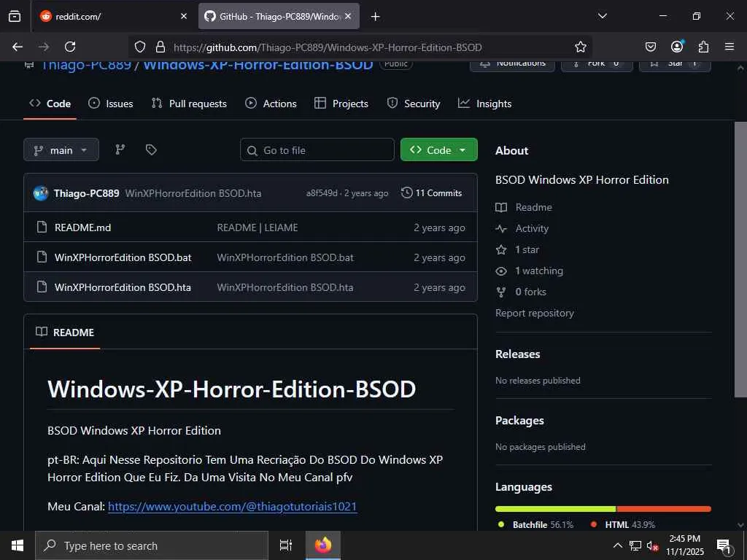The width and height of the screenshot is (747, 560).
Task: Open the 11 Commits history link
Action: (x=432, y=192)
